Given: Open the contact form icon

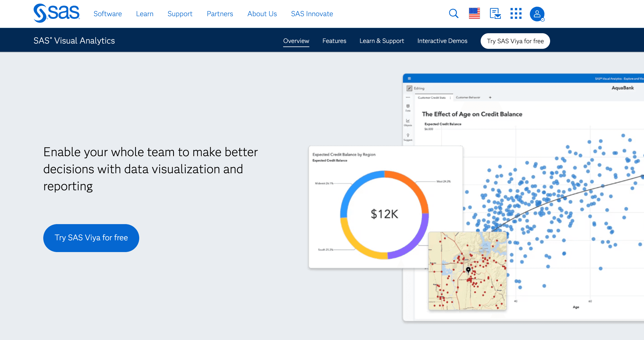Looking at the screenshot, I should pyautogui.click(x=495, y=14).
